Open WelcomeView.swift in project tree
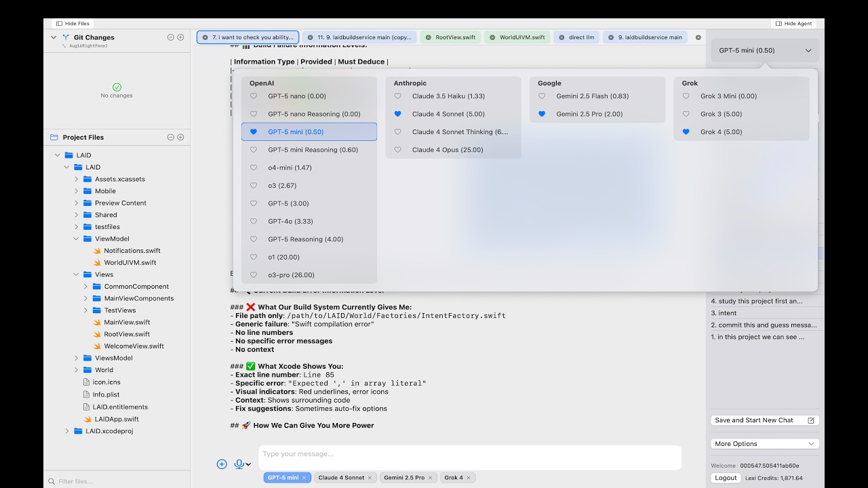 pos(134,346)
